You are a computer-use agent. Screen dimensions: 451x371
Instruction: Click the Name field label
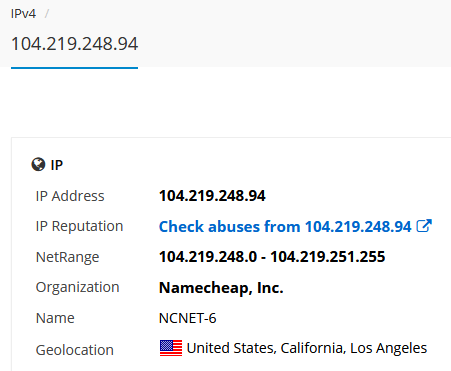(55, 318)
